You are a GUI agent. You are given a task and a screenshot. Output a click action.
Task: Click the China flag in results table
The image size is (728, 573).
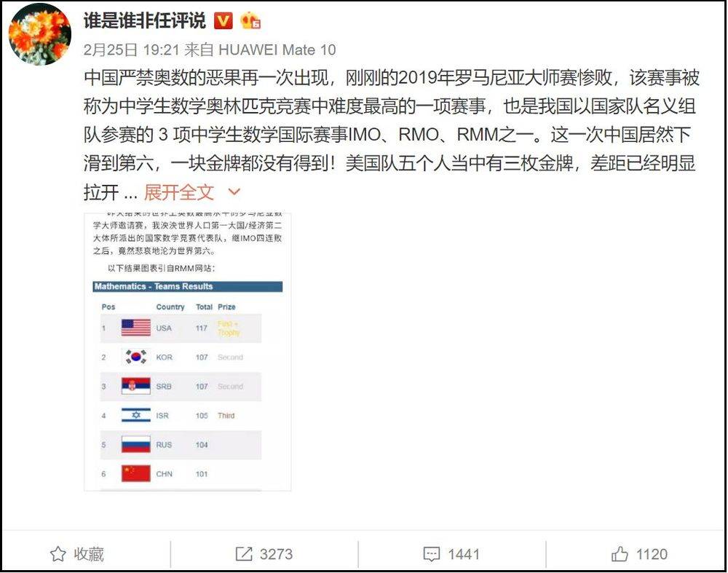135,474
